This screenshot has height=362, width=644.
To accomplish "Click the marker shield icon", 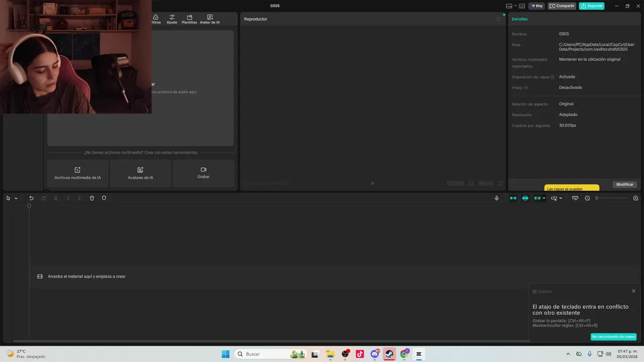I will (x=104, y=198).
